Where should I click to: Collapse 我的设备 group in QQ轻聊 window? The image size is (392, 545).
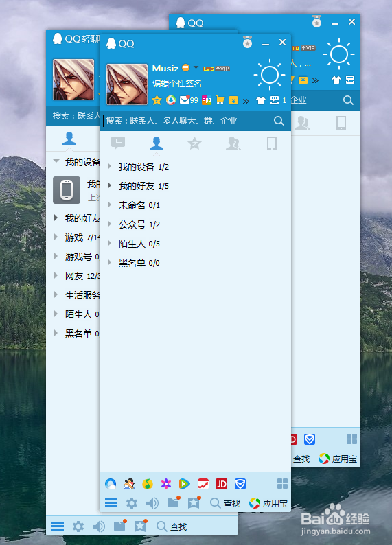(56, 161)
